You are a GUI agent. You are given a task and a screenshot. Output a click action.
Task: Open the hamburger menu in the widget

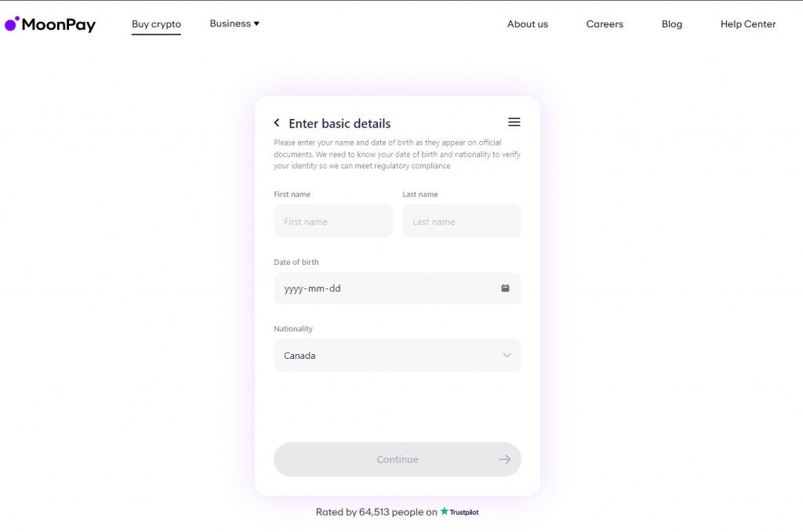(514, 121)
